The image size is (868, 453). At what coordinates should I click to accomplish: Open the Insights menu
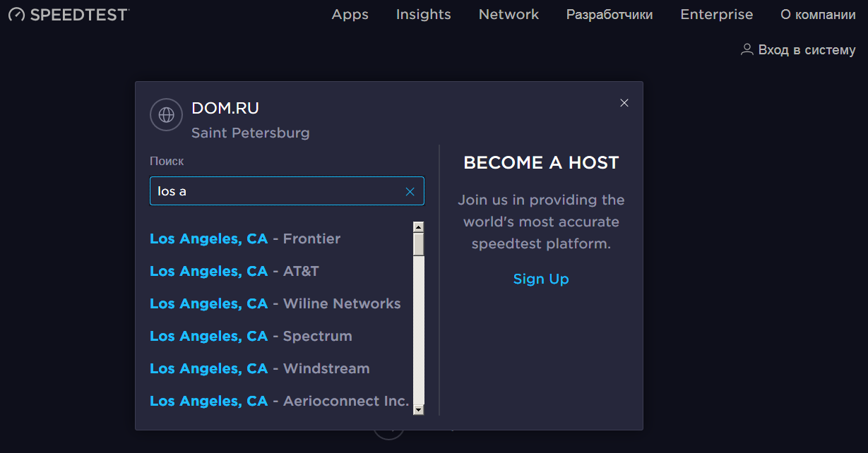424,14
